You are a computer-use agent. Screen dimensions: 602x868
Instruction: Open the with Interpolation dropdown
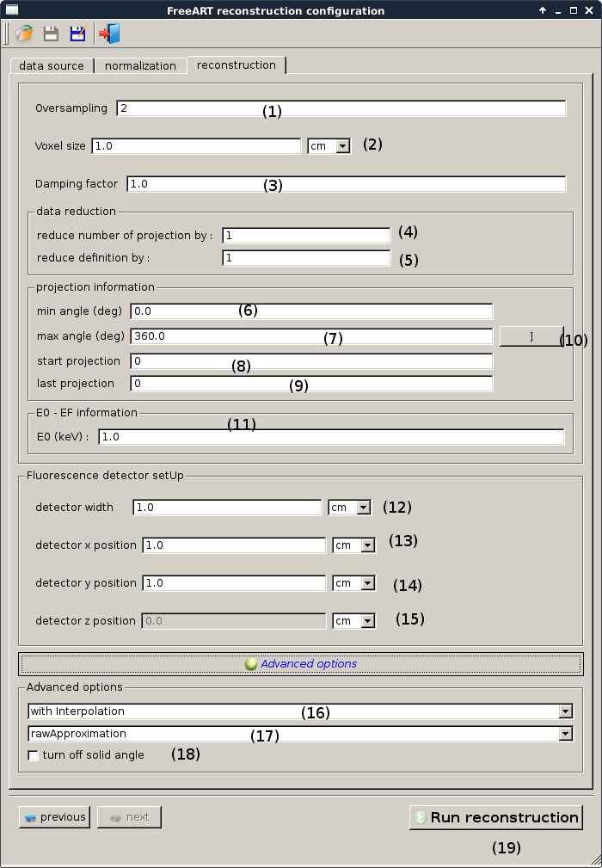tap(300, 711)
